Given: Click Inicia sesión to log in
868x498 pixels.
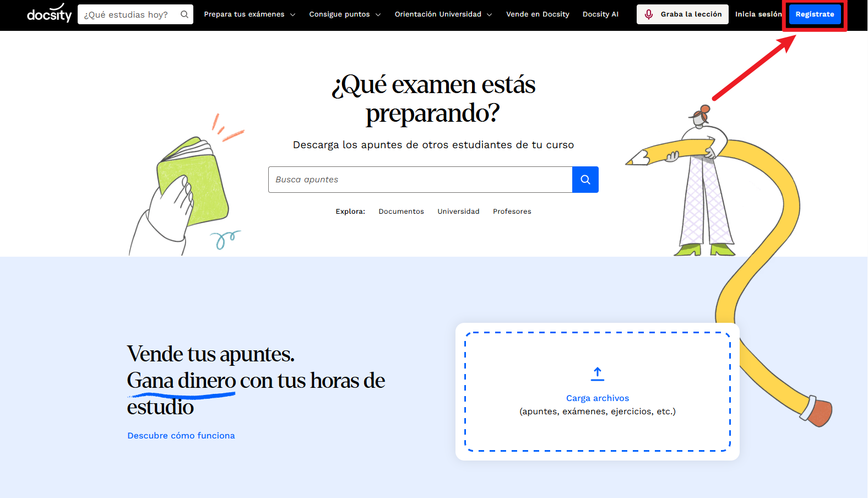Looking at the screenshot, I should [758, 14].
